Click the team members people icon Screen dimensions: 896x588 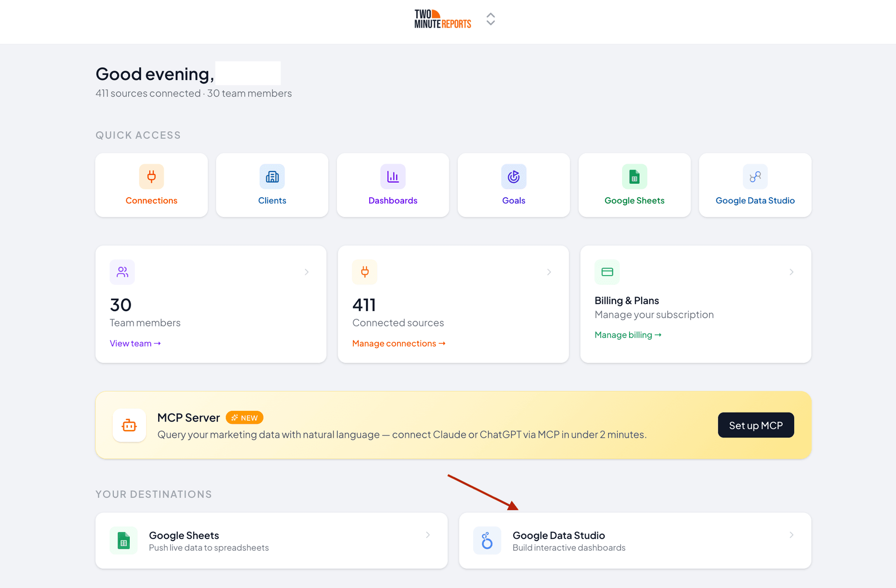(122, 272)
